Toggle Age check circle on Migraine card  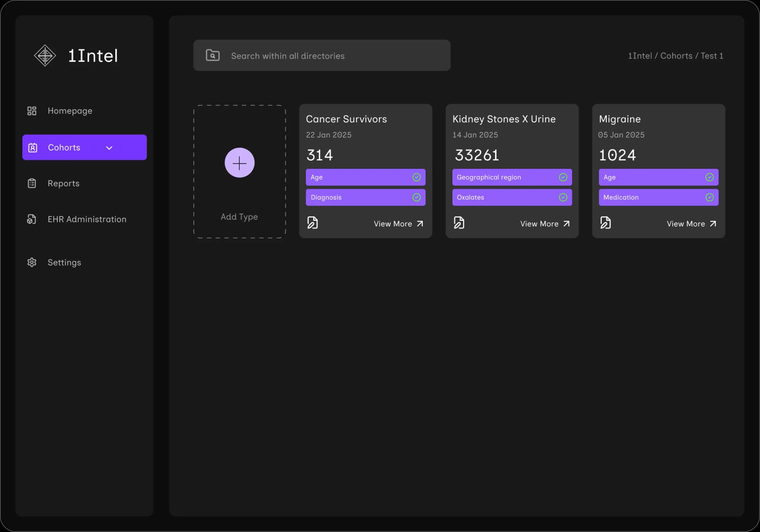click(x=709, y=177)
